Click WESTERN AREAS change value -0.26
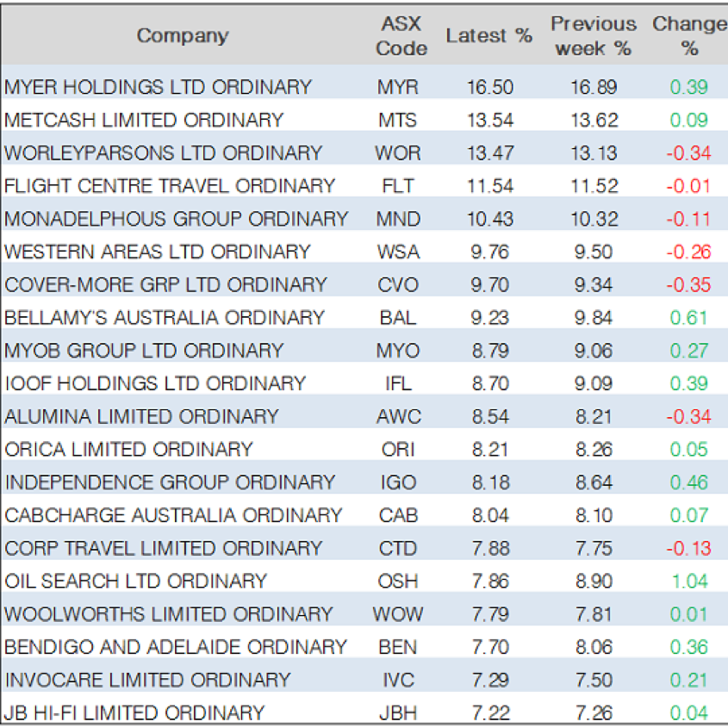 (x=688, y=252)
